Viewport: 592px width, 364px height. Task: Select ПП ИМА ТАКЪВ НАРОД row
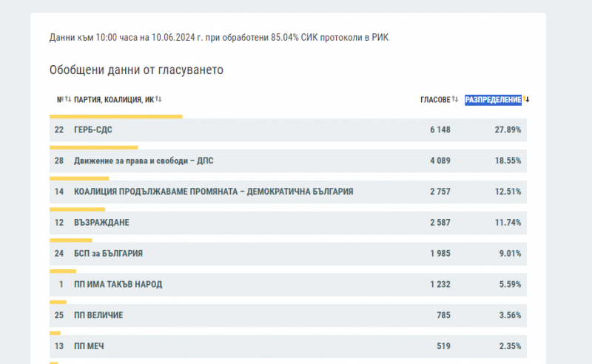tap(288, 285)
